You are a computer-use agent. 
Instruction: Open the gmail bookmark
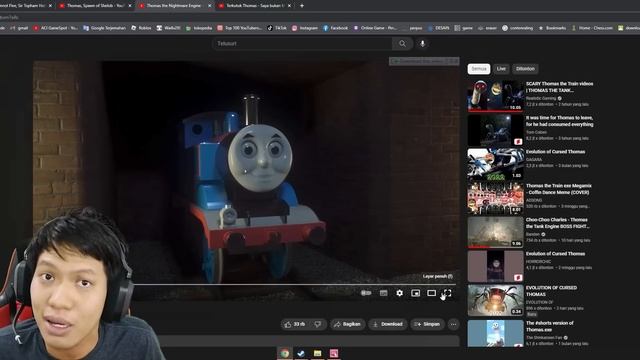coord(19,28)
